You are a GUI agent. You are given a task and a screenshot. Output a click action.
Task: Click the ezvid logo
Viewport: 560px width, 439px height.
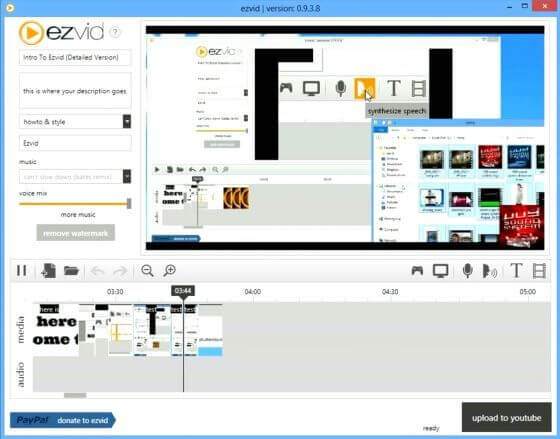(61, 33)
